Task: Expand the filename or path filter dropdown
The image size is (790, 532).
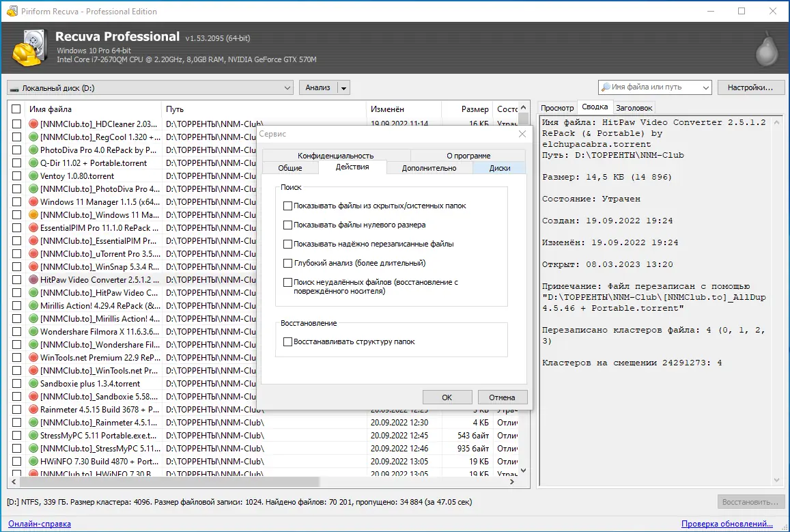Action: click(705, 87)
